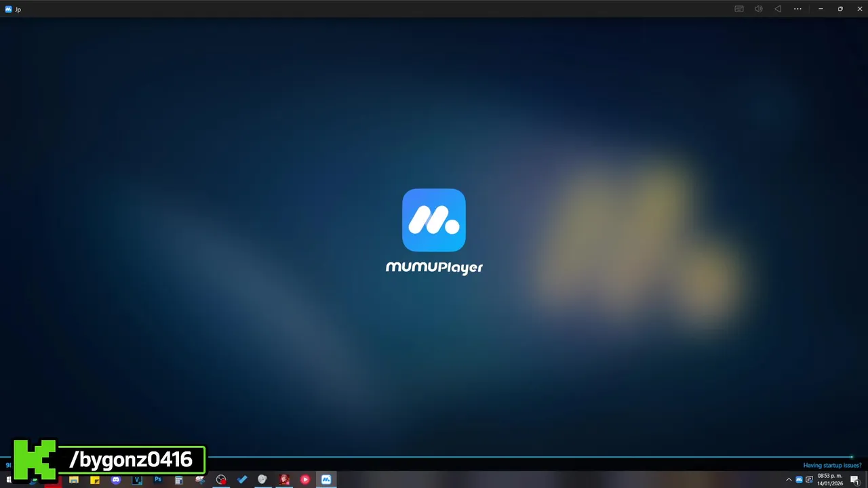
Task: Click the back triangle icon in title bar
Action: tap(778, 9)
